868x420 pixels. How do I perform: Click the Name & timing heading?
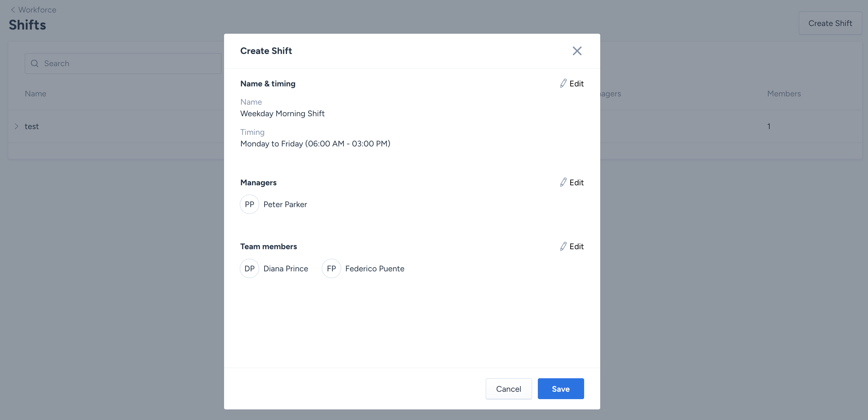point(268,83)
